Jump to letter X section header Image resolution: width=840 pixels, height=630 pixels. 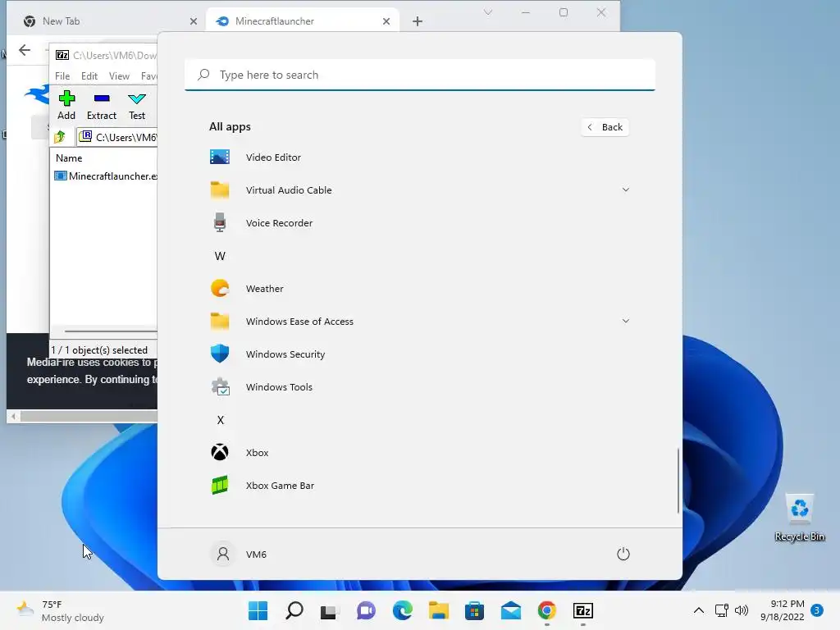tap(220, 420)
